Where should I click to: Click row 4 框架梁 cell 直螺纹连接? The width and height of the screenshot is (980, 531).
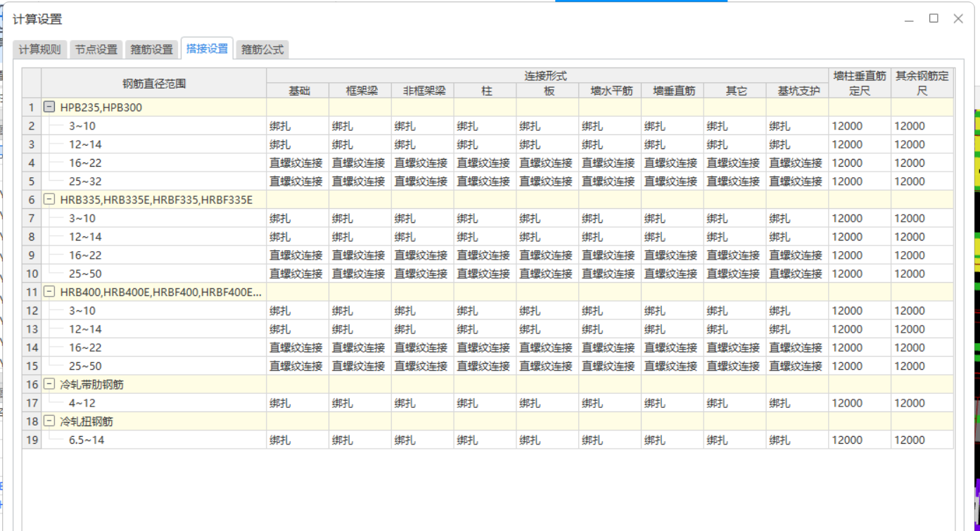(x=361, y=162)
